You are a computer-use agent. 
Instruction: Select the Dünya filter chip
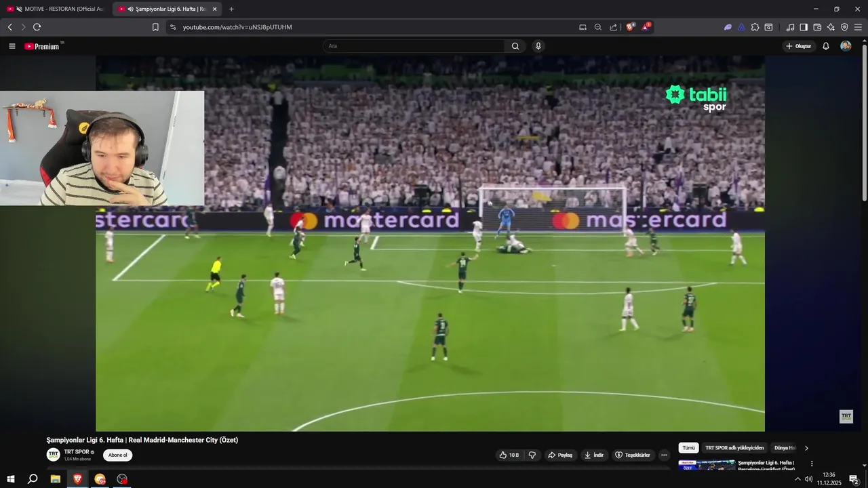click(785, 448)
